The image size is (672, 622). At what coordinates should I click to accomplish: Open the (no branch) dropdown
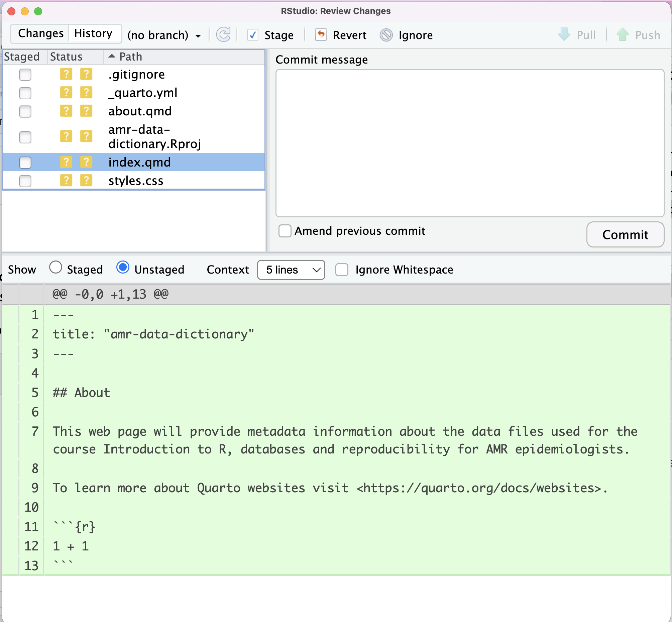(x=164, y=35)
